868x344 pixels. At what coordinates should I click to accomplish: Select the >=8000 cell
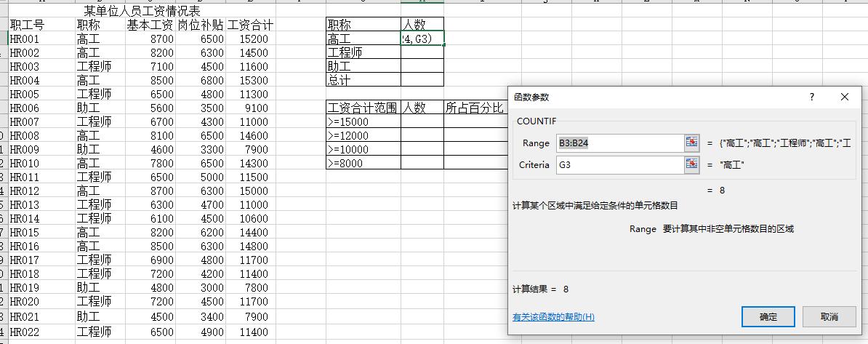pyautogui.click(x=363, y=163)
